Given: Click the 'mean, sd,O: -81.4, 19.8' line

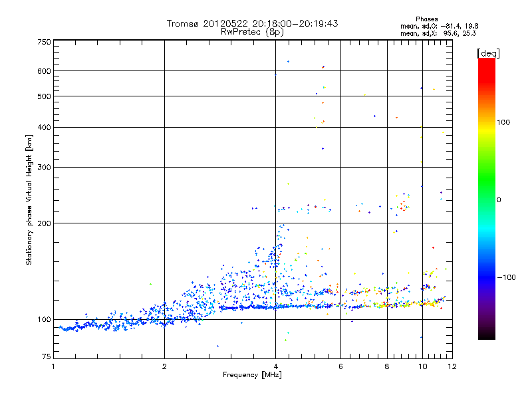Looking at the screenshot, I should 440,26.
